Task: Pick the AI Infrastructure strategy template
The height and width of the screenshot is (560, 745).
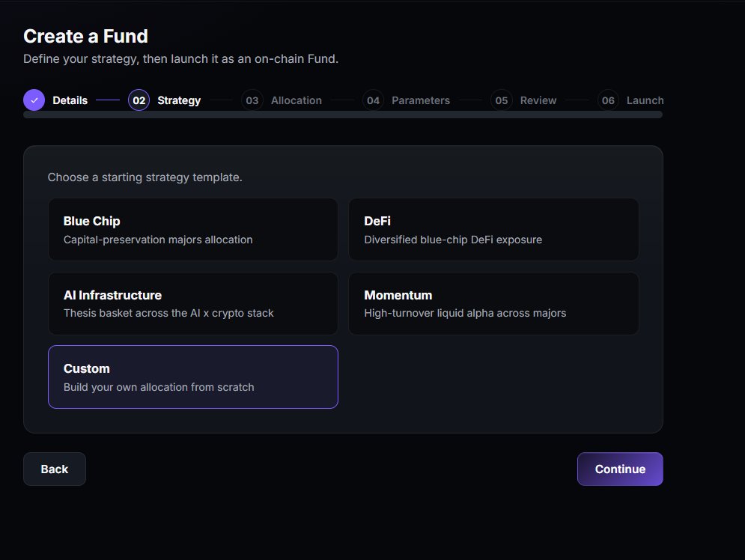Action: coord(193,303)
